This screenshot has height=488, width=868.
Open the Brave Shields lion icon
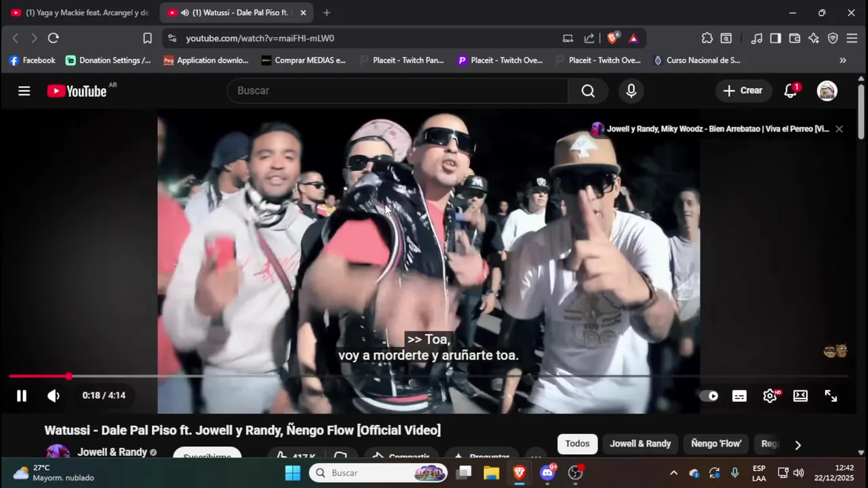click(x=612, y=39)
